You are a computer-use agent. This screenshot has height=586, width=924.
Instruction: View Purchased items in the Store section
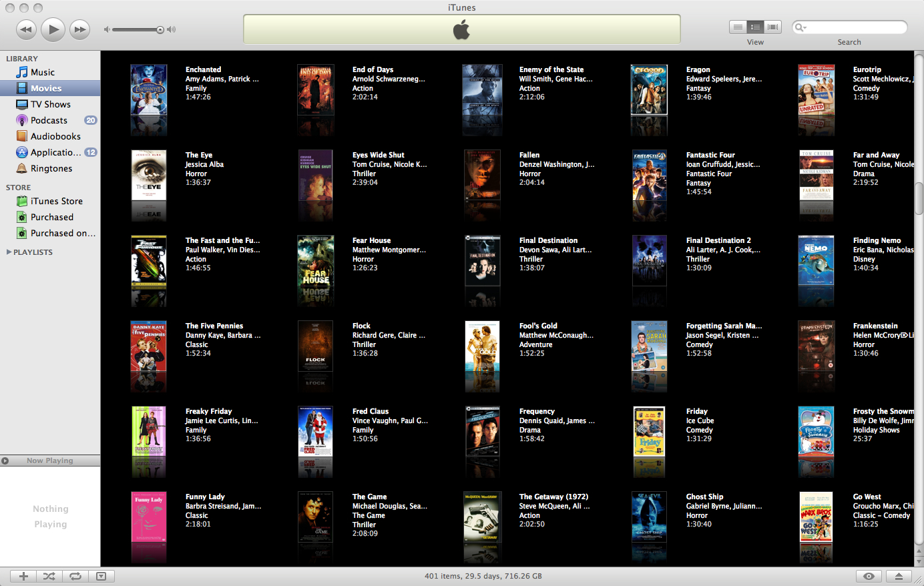click(x=52, y=216)
